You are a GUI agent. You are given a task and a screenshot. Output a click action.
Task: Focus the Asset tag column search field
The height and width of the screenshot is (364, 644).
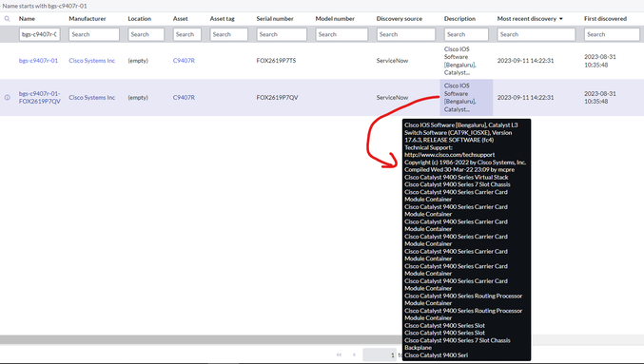(228, 34)
